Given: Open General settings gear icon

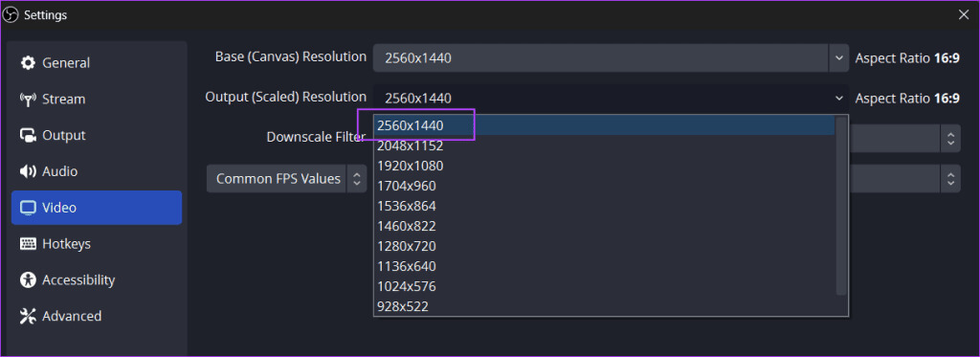Looking at the screenshot, I should click(28, 62).
